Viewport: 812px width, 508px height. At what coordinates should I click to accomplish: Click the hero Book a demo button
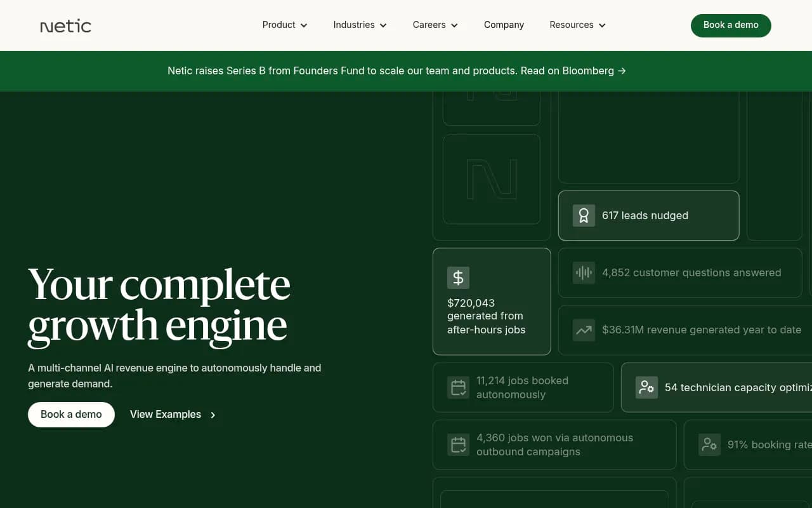point(71,415)
